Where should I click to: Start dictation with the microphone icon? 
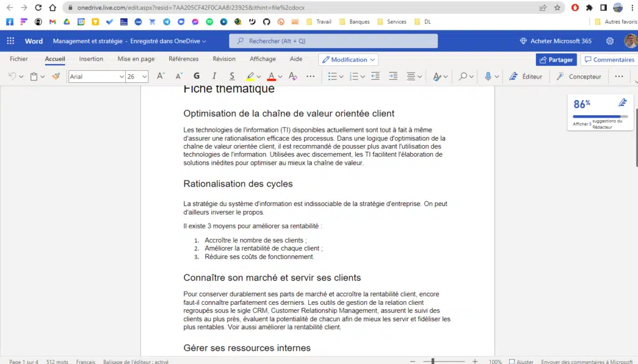click(x=488, y=77)
